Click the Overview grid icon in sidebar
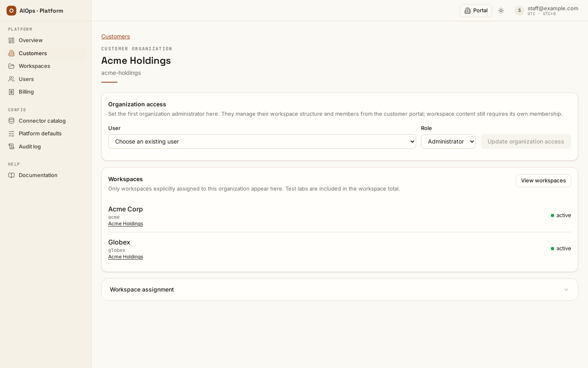588x368 pixels. pos(11,40)
